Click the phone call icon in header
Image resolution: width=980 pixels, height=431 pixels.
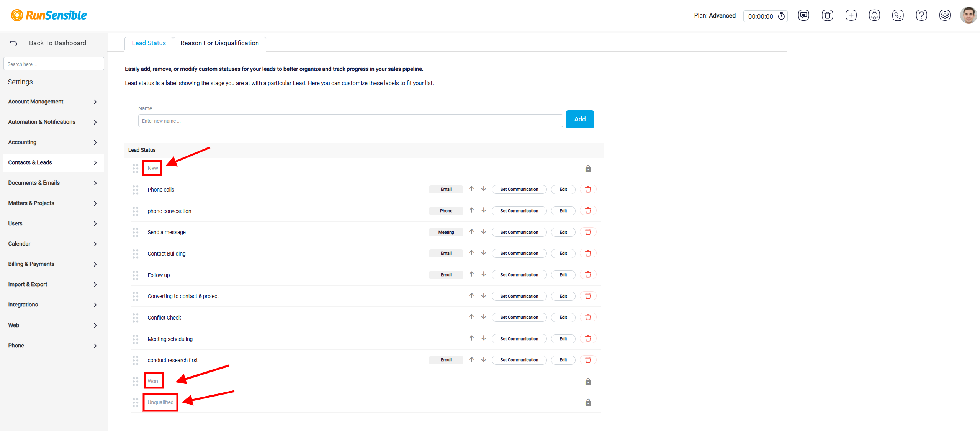coord(898,15)
